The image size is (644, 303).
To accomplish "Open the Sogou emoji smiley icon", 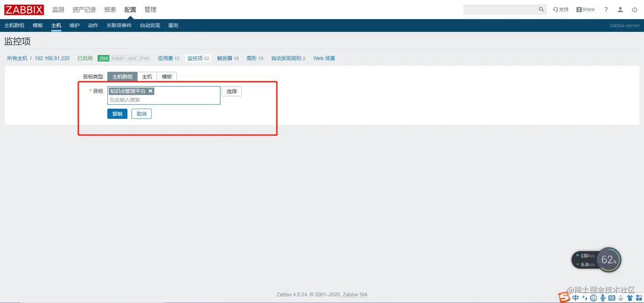I will point(593,298).
